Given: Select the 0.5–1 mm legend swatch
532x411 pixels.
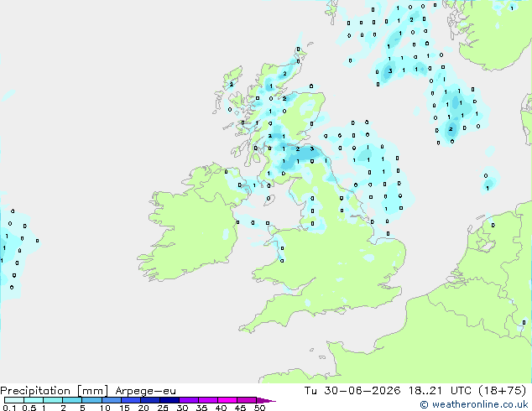Looking at the screenshot, I should coord(34,400).
